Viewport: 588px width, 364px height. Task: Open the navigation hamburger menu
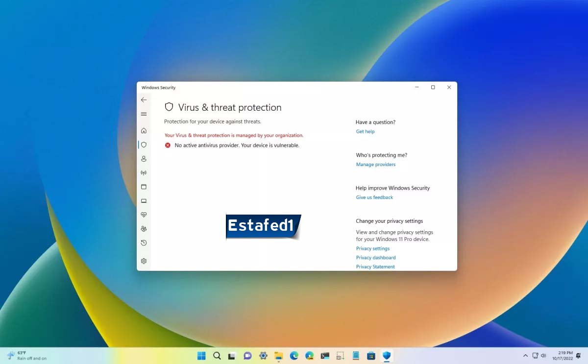(144, 114)
